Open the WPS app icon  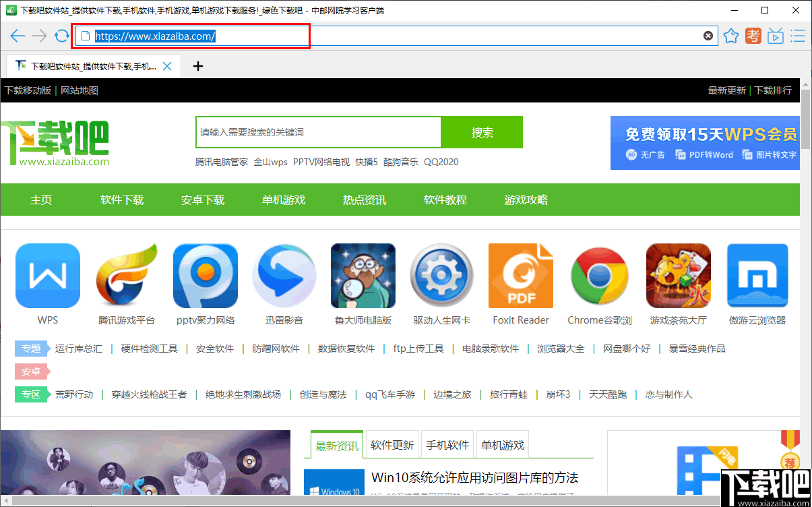[x=47, y=275]
